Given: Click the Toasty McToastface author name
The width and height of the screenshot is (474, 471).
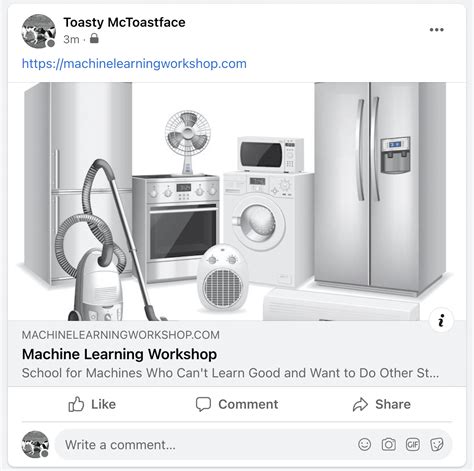Looking at the screenshot, I should [x=124, y=22].
